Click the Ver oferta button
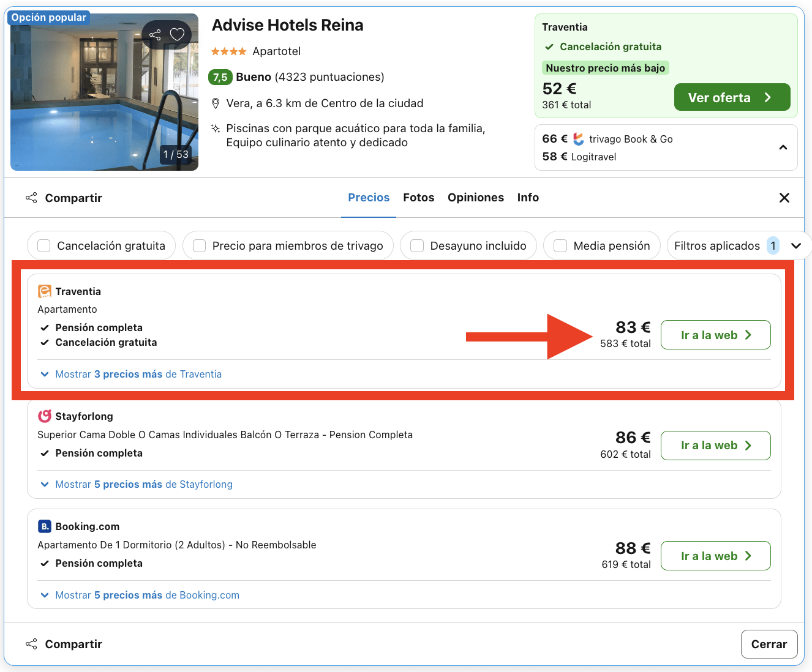 (x=732, y=97)
